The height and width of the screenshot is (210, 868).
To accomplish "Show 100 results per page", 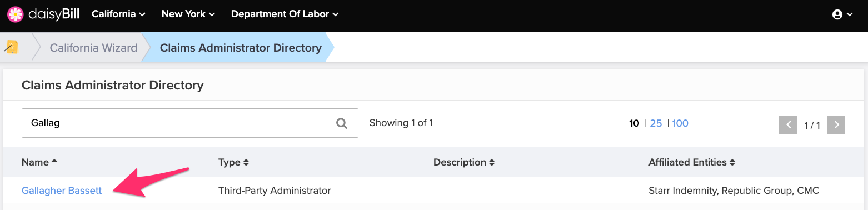I will [x=680, y=123].
